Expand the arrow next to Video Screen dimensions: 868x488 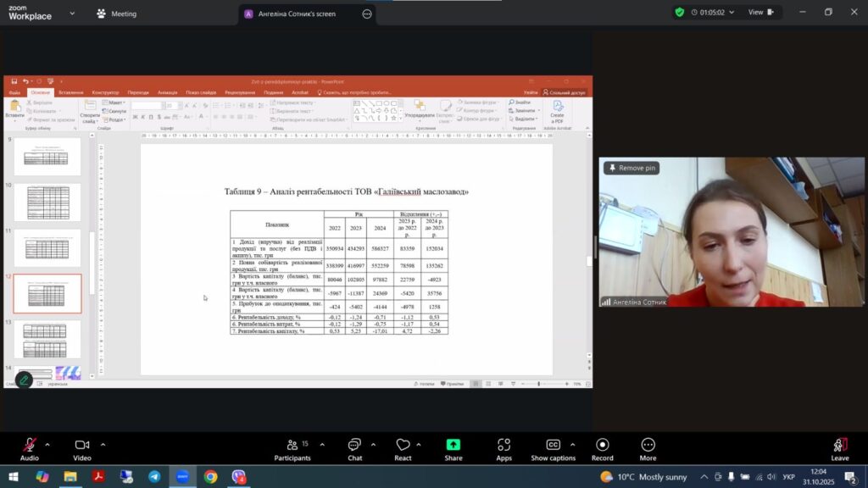pos(103,444)
